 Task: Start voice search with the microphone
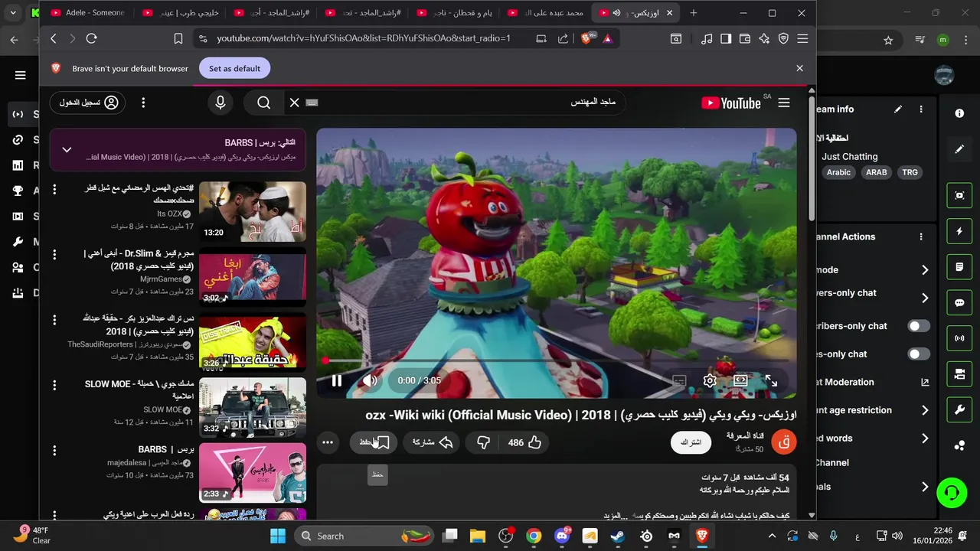point(220,103)
